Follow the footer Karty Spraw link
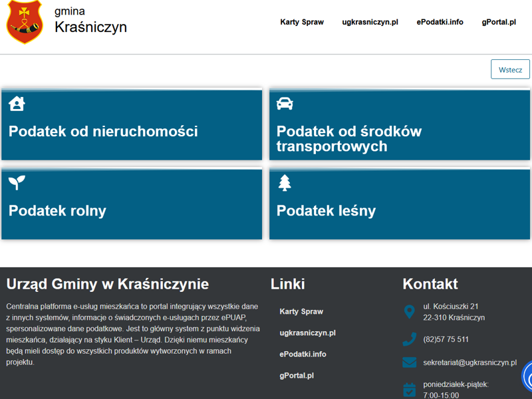This screenshot has width=532, height=399. (301, 311)
